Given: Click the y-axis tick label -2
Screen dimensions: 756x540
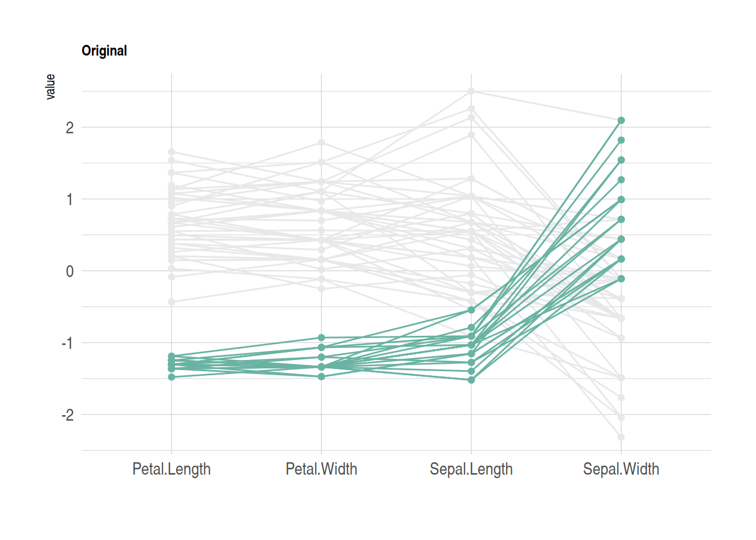Looking at the screenshot, I should [x=67, y=415].
